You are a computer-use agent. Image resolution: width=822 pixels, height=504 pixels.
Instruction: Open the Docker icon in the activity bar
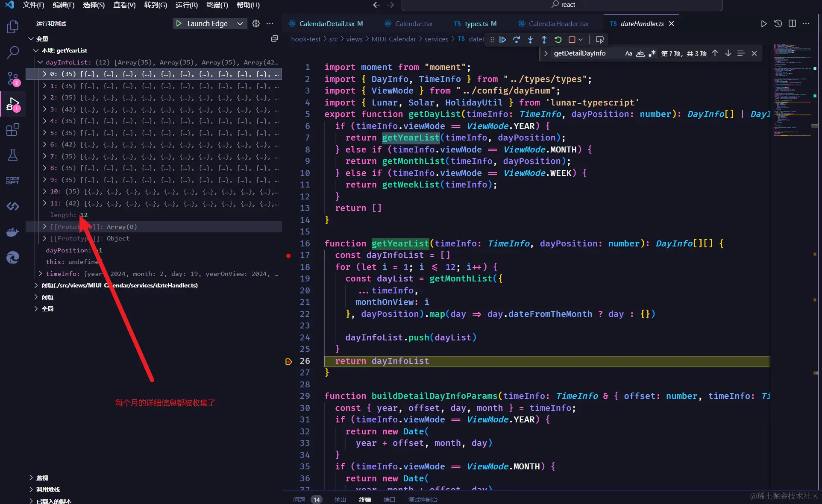click(13, 232)
